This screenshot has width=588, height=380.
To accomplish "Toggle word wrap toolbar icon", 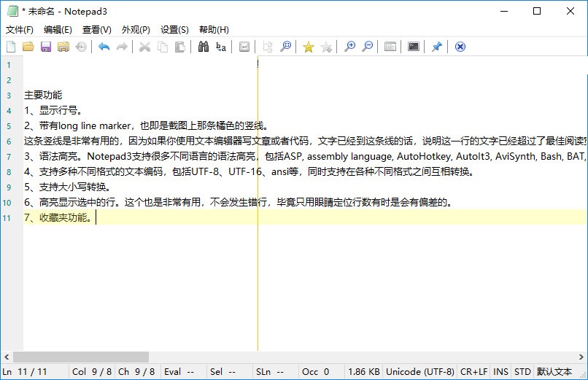I will click(244, 47).
